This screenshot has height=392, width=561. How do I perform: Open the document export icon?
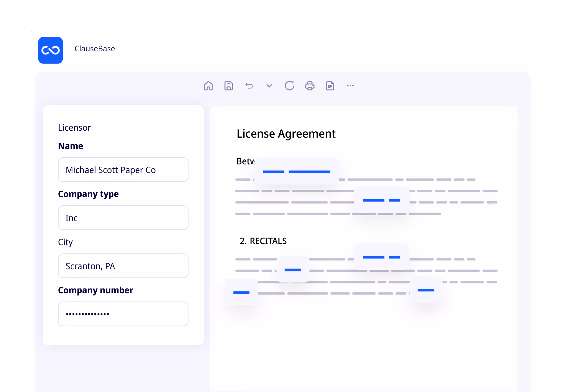[x=330, y=86]
